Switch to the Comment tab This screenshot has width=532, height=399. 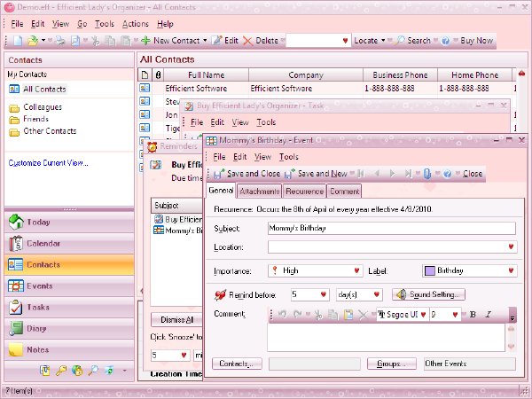(344, 192)
